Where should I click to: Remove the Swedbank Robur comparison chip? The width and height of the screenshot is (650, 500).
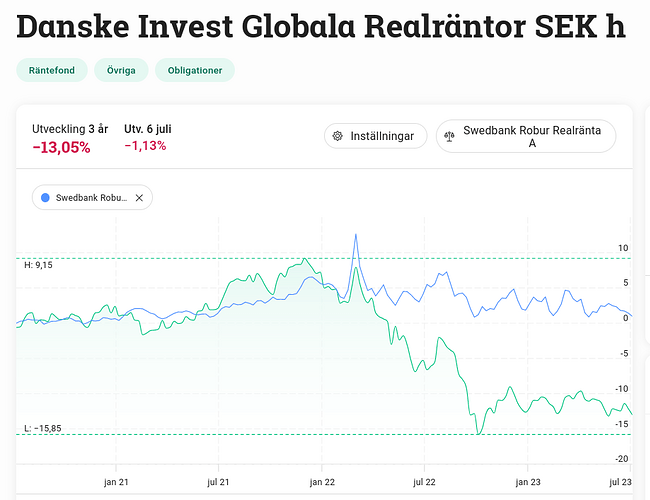(x=139, y=198)
